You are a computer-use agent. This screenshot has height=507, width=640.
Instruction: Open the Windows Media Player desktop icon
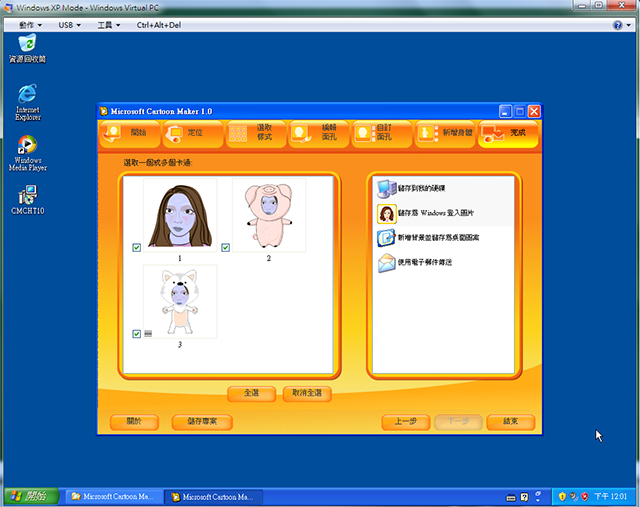(27, 153)
